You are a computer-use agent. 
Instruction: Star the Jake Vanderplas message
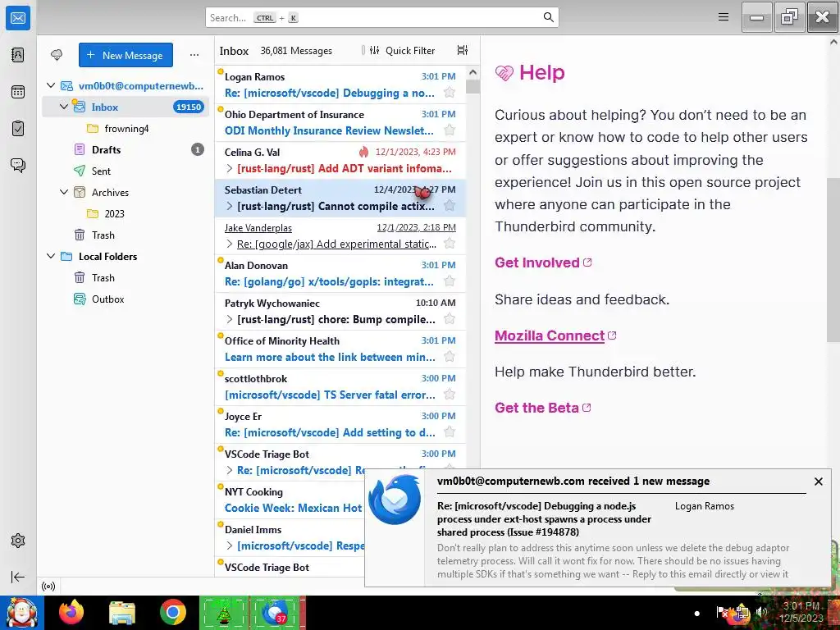tap(450, 244)
